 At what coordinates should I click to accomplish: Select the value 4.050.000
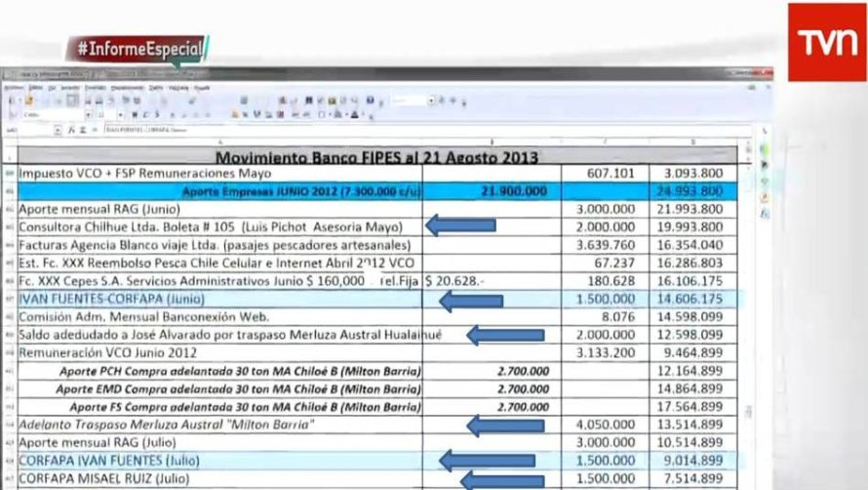pos(605,425)
